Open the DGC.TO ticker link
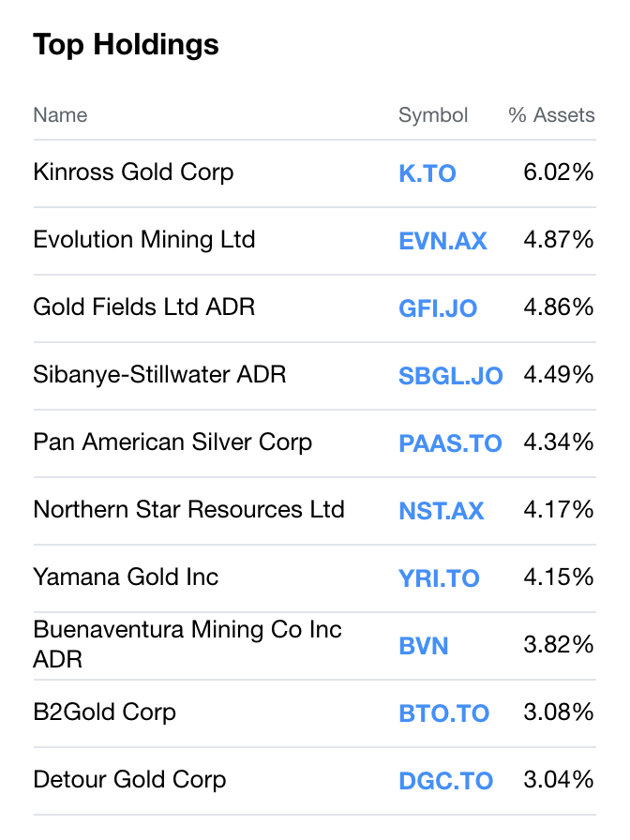 click(445, 780)
